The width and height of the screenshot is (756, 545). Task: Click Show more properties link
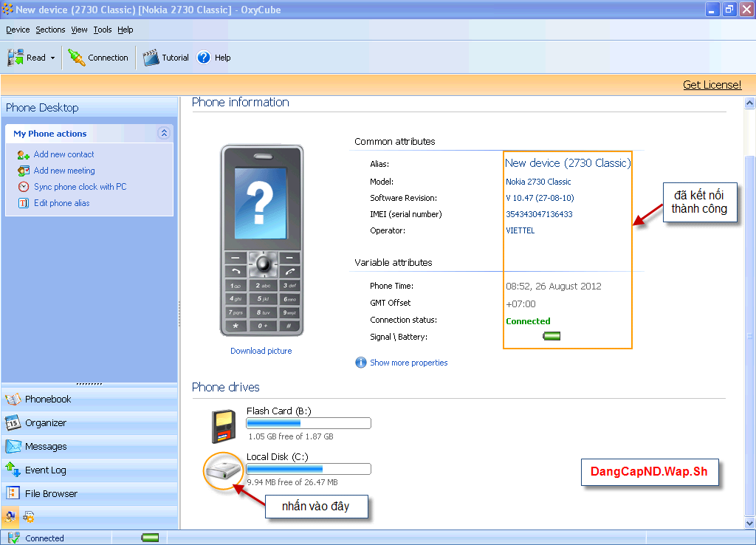[408, 363]
